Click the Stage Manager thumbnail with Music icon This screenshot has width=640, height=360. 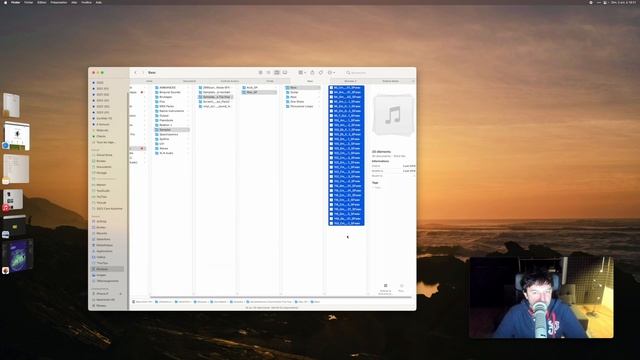pyautogui.click(x=13, y=200)
